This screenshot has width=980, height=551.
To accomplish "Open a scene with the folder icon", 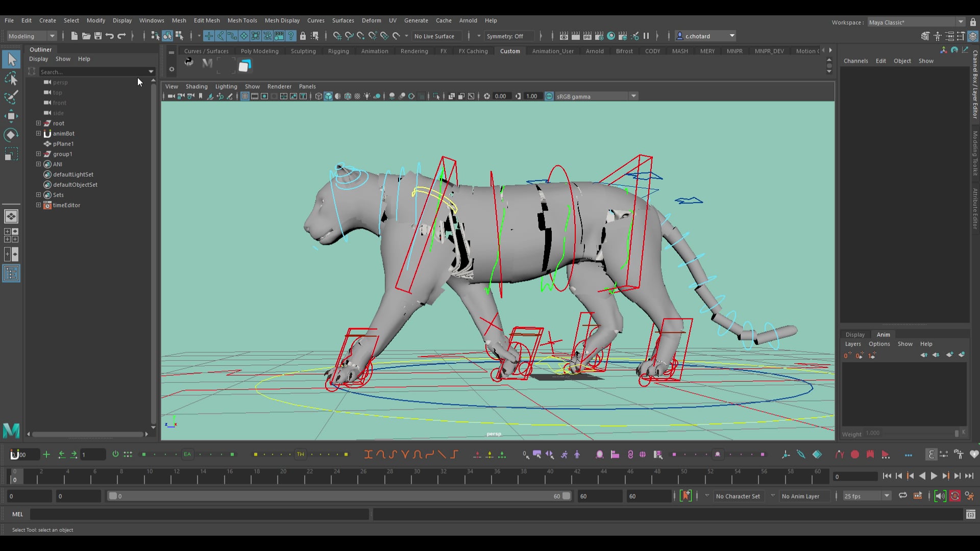I will (86, 36).
